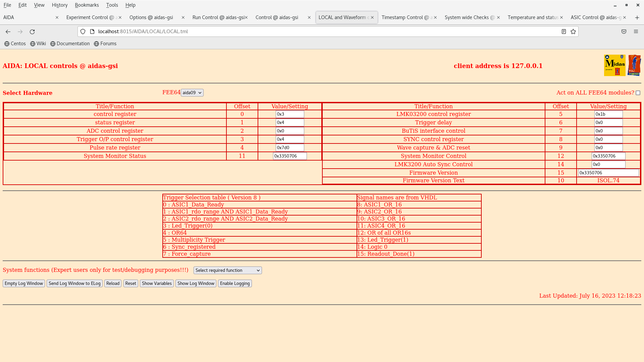Open a new tab with plus icon
644x362 pixels.
coord(637,17)
